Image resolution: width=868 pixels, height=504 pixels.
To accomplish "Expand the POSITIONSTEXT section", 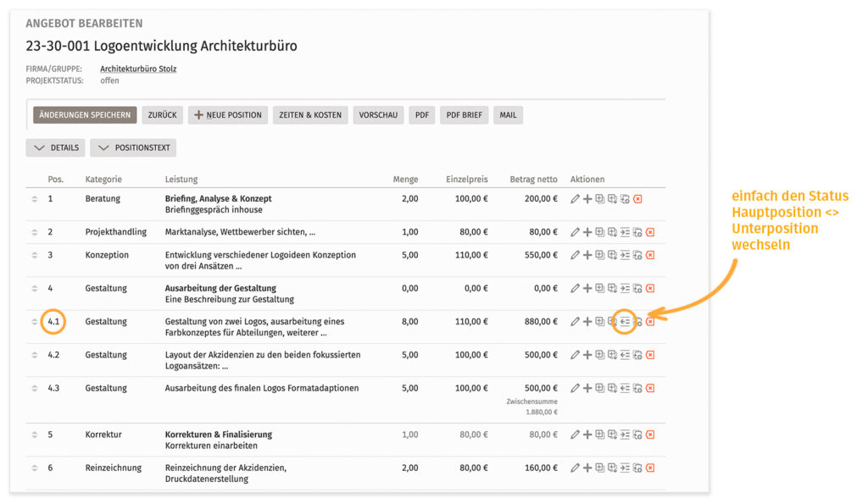I will tap(133, 147).
